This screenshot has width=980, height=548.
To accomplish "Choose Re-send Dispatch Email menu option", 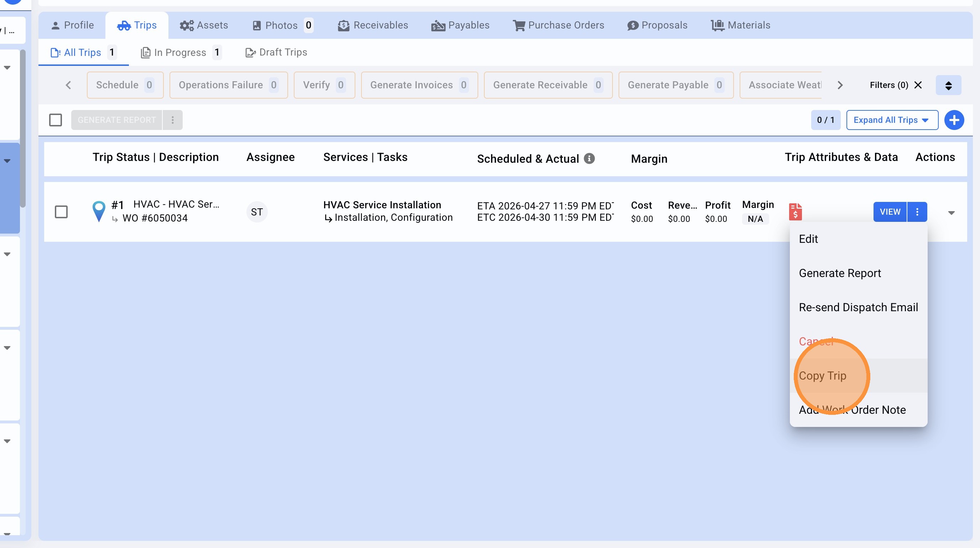I will 858,307.
